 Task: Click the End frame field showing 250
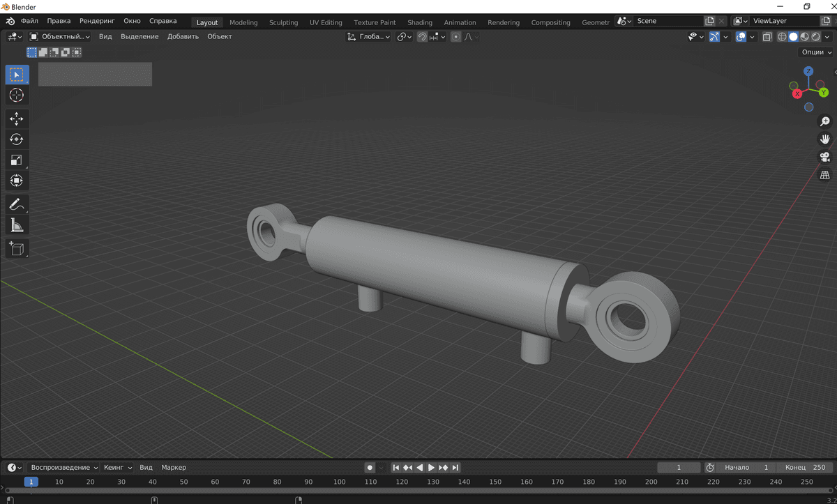[804, 467]
